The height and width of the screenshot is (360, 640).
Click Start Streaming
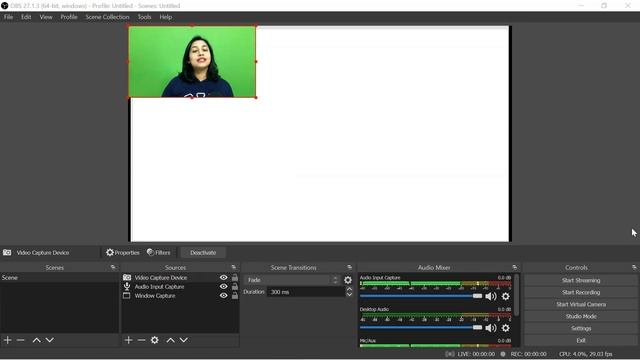(x=581, y=280)
